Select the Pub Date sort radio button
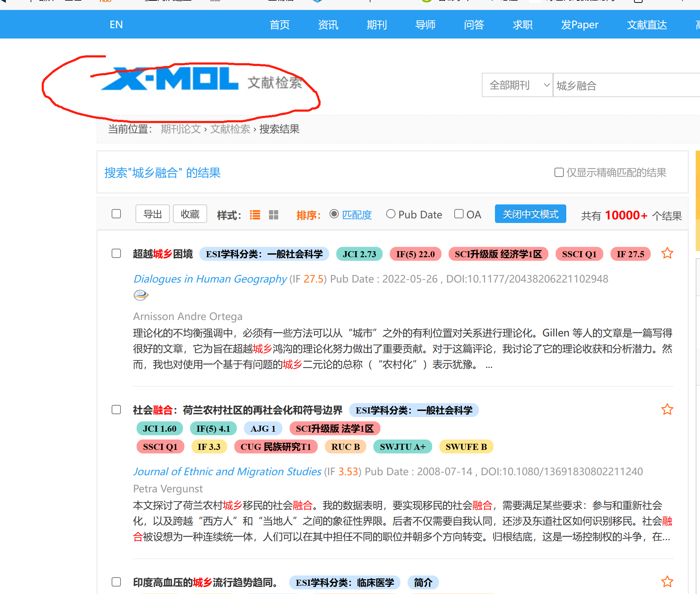This screenshot has width=700, height=594. [391, 214]
